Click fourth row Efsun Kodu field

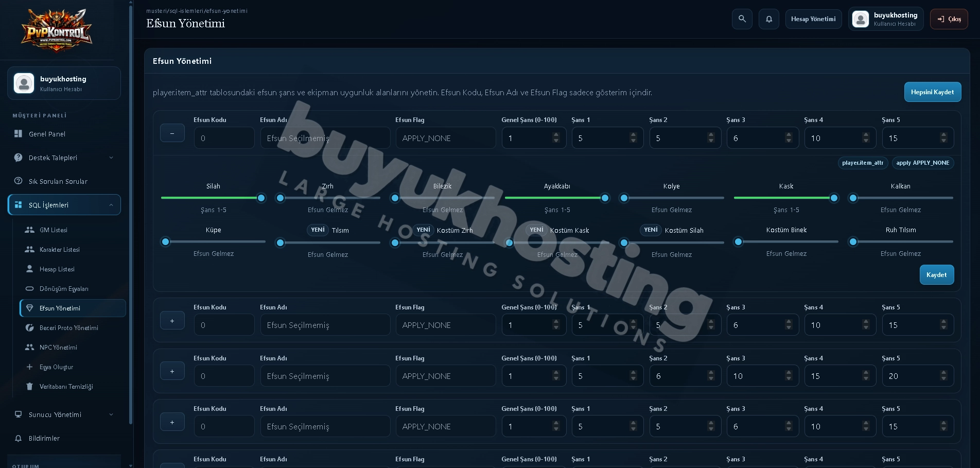(x=224, y=426)
